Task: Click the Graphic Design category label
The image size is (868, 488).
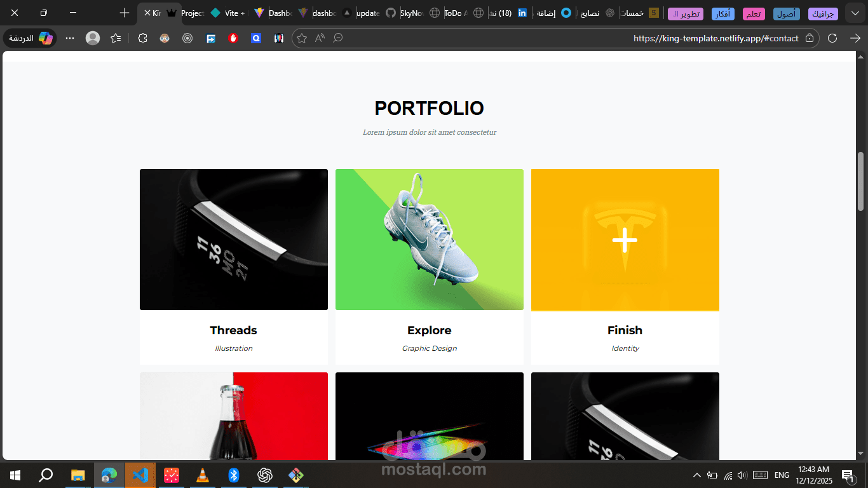Action: pyautogui.click(x=430, y=348)
